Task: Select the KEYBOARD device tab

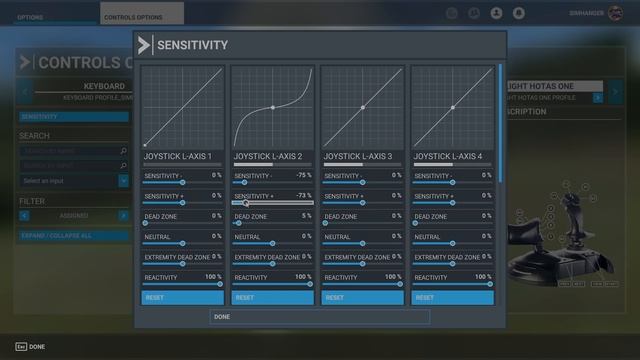Action: click(104, 86)
